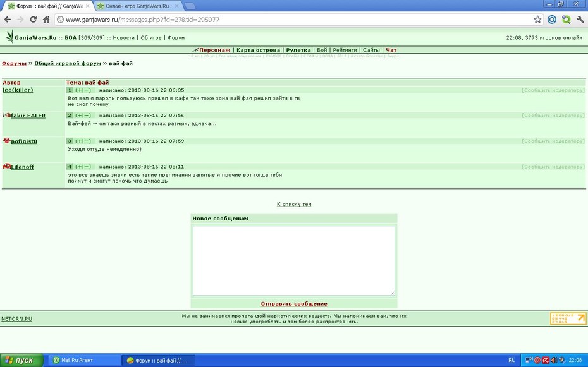Reload the page with the refresh icon
The height and width of the screenshot is (367, 588).
tap(33, 20)
